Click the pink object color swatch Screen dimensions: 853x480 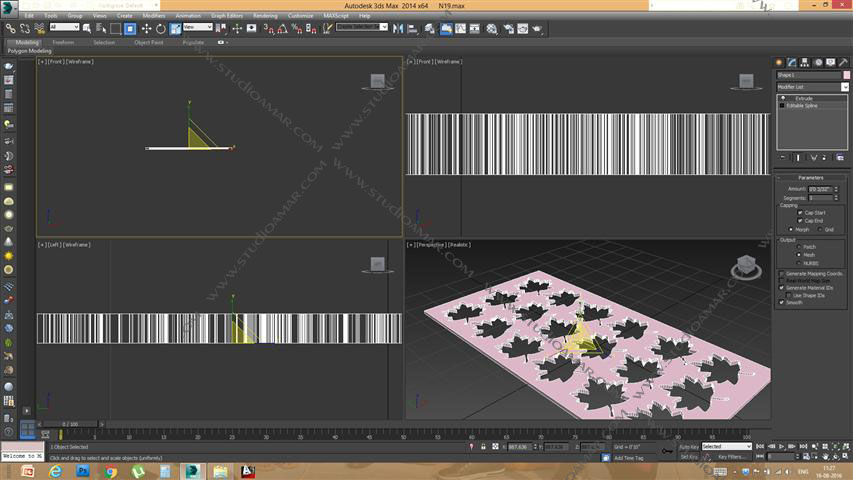[x=845, y=75]
